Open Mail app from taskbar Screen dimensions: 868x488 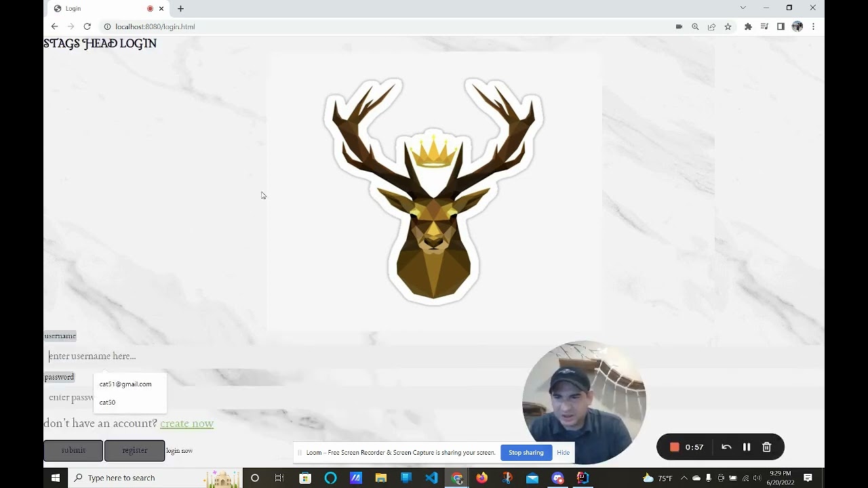pyautogui.click(x=532, y=478)
